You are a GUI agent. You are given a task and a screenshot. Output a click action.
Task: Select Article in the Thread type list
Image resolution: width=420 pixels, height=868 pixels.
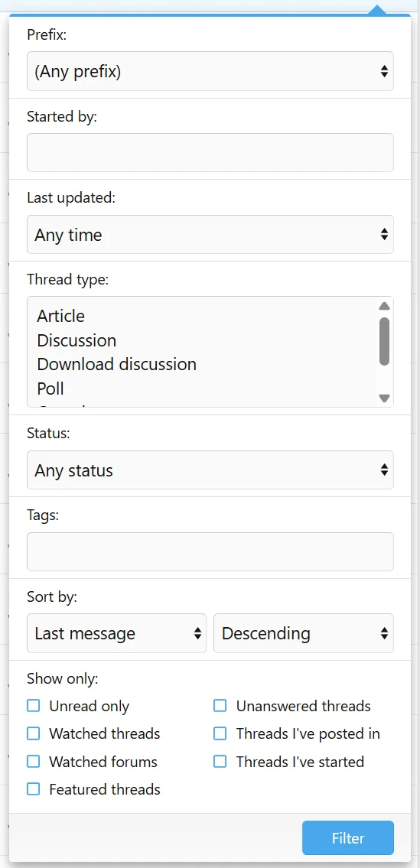tap(60, 316)
